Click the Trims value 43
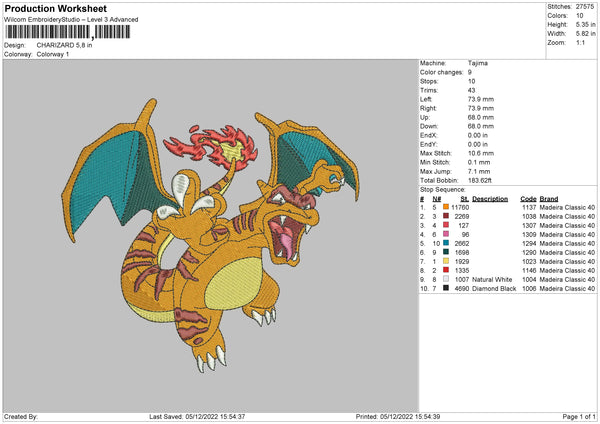600x424 pixels. (471, 90)
